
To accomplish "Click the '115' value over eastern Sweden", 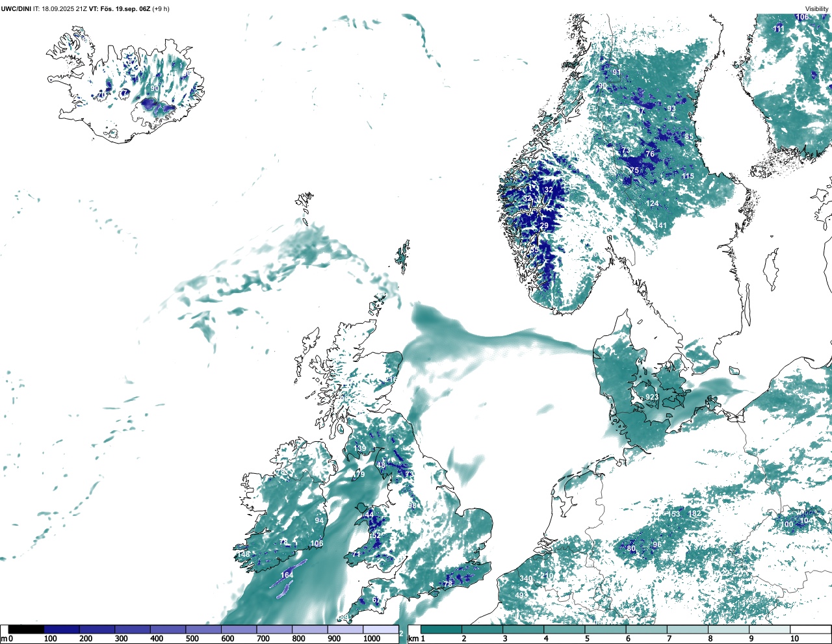I will point(688,176).
